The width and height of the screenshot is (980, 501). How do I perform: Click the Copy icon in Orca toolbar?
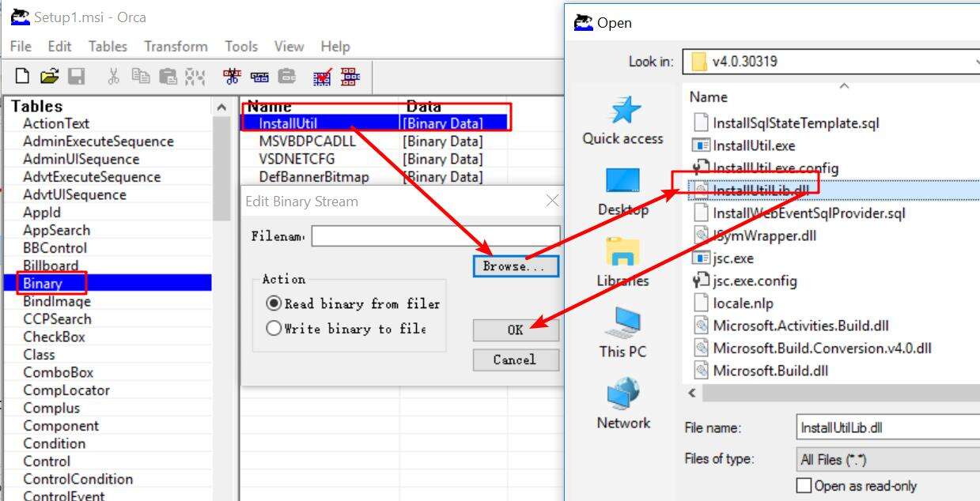pyautogui.click(x=141, y=77)
